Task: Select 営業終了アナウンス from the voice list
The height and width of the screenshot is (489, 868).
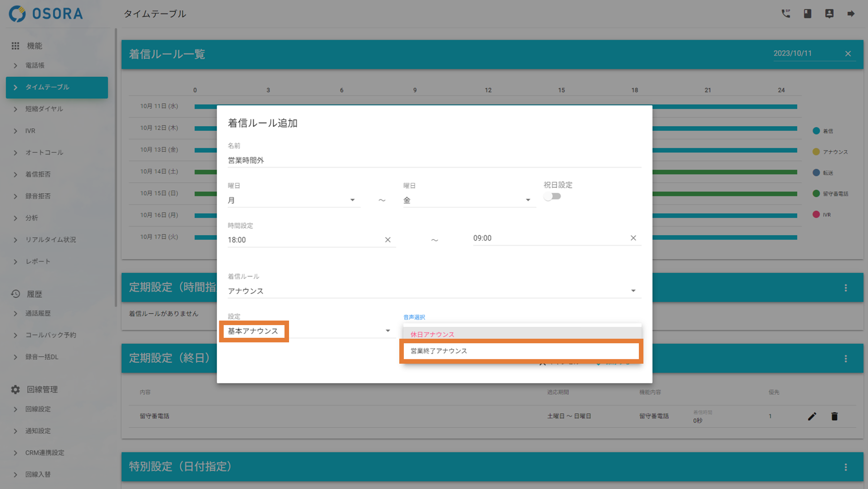Action: click(521, 351)
